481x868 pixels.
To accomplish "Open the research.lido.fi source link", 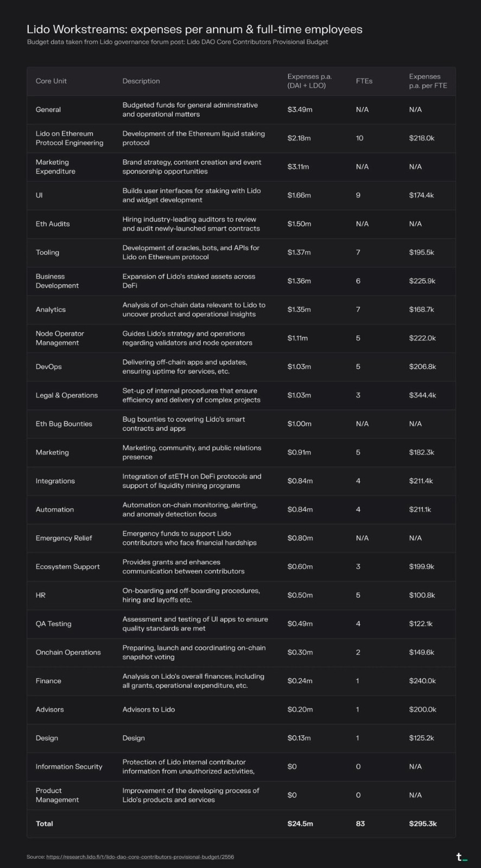I will [140, 857].
